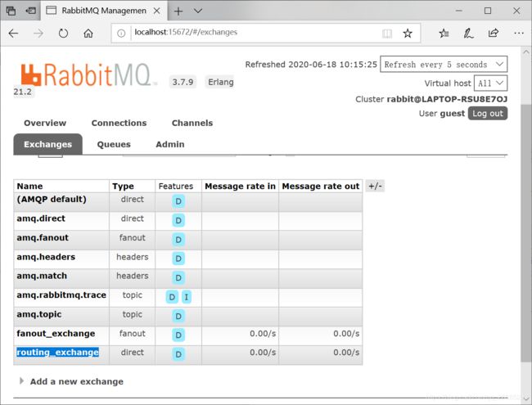This screenshot has height=405, width=532.
Task: Click D badge of amq.match
Action: [x=178, y=278]
